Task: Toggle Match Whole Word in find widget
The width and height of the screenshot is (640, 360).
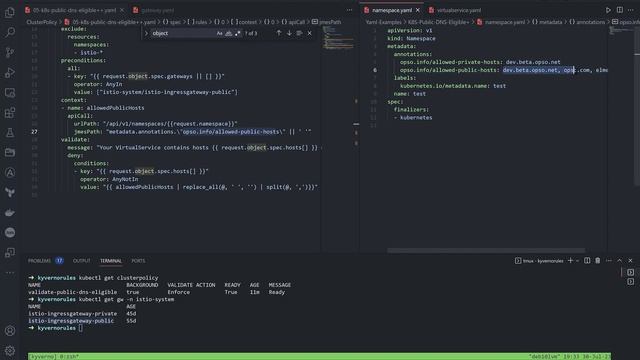Action: [x=229, y=33]
